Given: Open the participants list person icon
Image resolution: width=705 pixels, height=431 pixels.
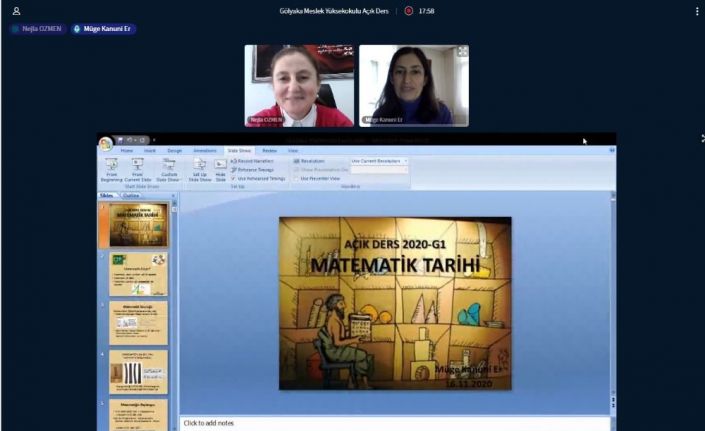Looking at the screenshot, I should tap(16, 11).
